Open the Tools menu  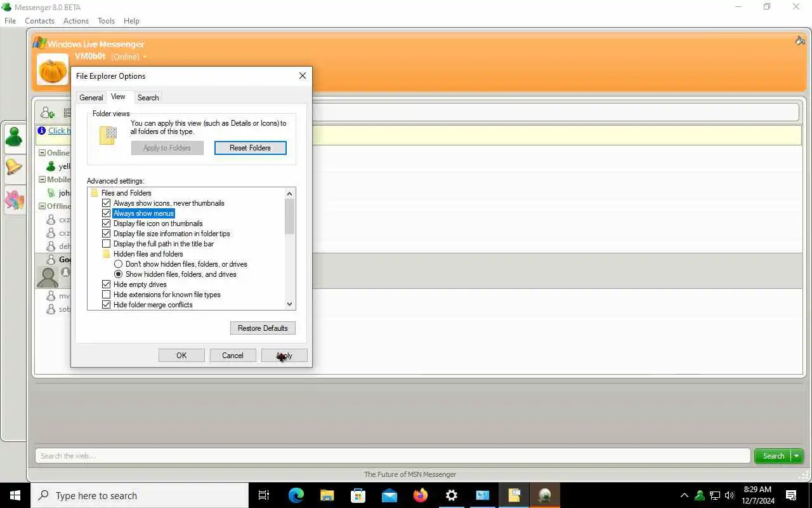pyautogui.click(x=106, y=21)
